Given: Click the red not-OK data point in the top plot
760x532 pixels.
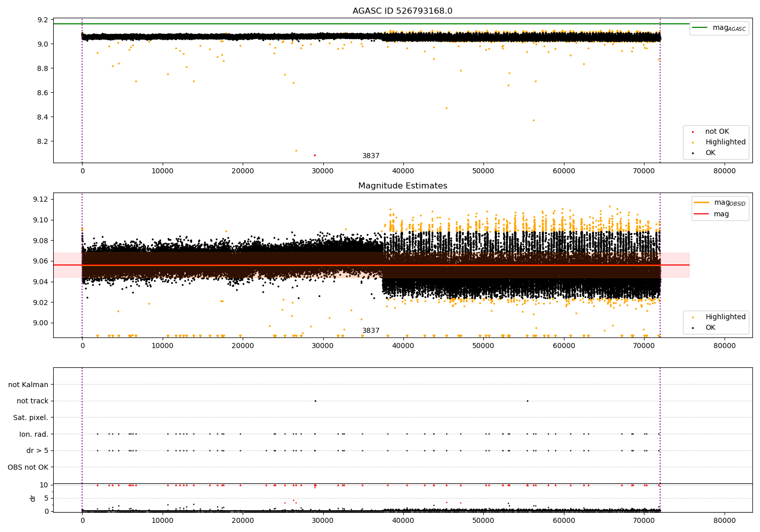Looking at the screenshot, I should coord(315,155).
